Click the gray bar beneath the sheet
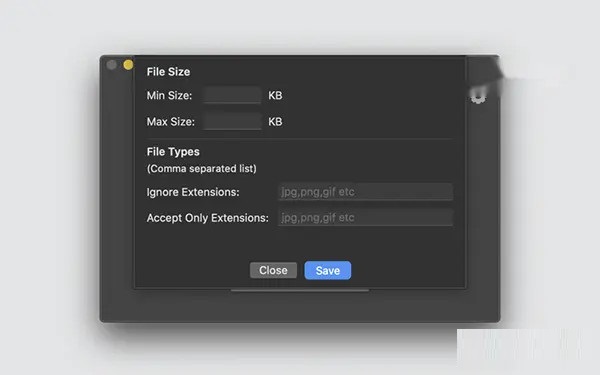 click(x=300, y=290)
